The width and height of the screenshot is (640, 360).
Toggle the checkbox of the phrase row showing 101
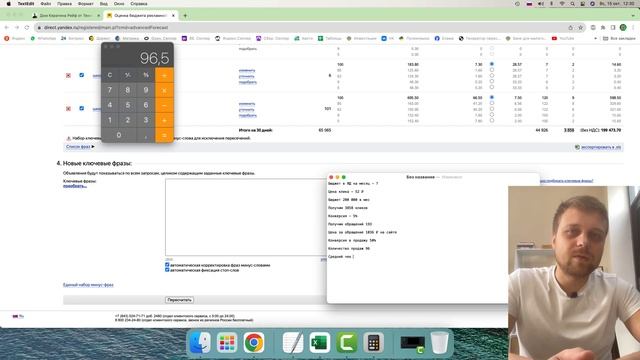tap(82, 108)
